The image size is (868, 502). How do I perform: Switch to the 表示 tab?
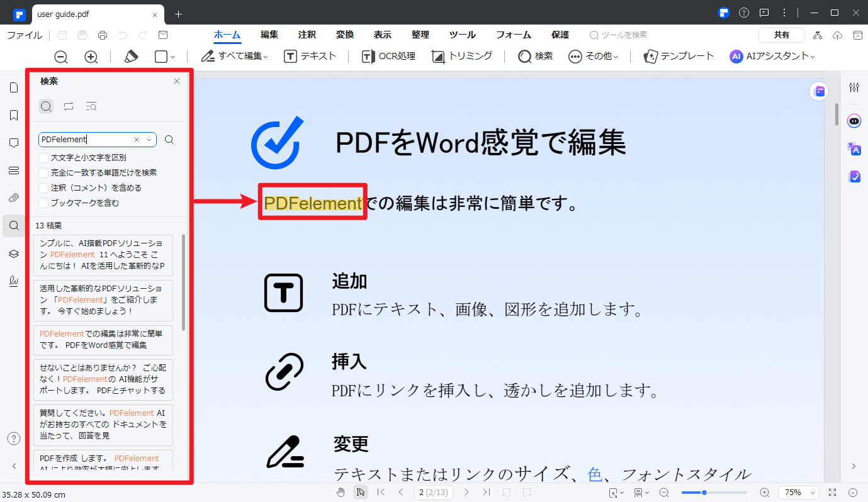382,35
